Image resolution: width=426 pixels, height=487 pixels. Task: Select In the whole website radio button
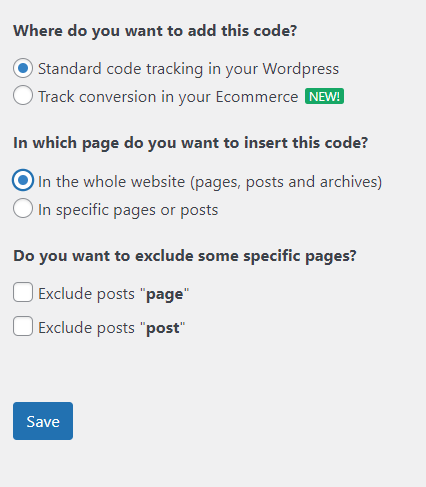[x=23, y=180]
